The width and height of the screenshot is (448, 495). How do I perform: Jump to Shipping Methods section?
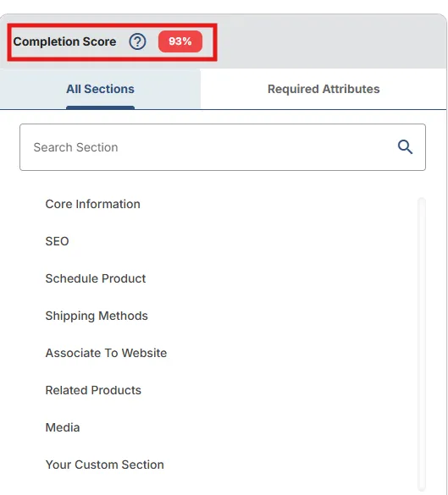[97, 316]
